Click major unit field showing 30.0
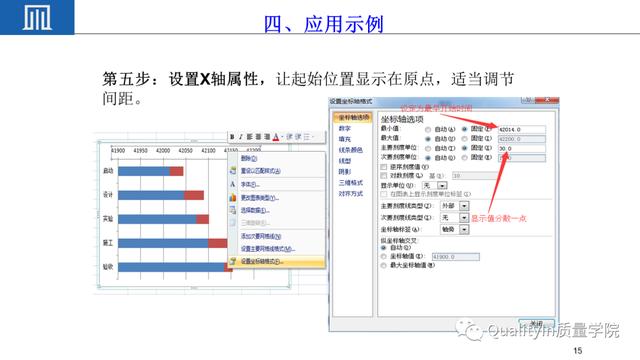 point(522,148)
